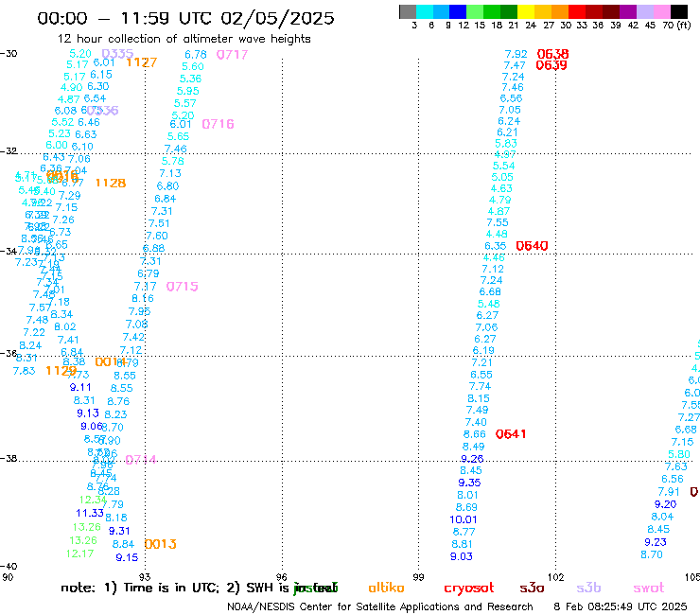Viewport: 700px width, 615px height.
Task: Click the 9.26 wave height reading
Action: click(x=472, y=459)
